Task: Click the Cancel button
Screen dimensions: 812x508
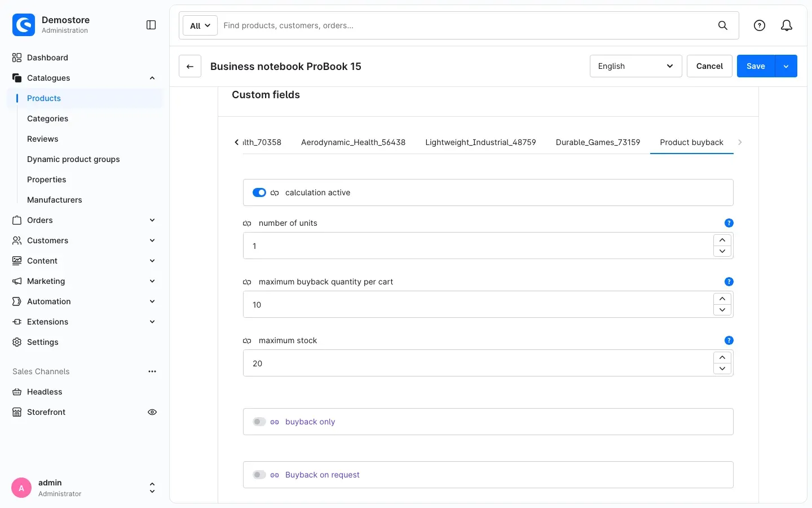Action: tap(709, 66)
